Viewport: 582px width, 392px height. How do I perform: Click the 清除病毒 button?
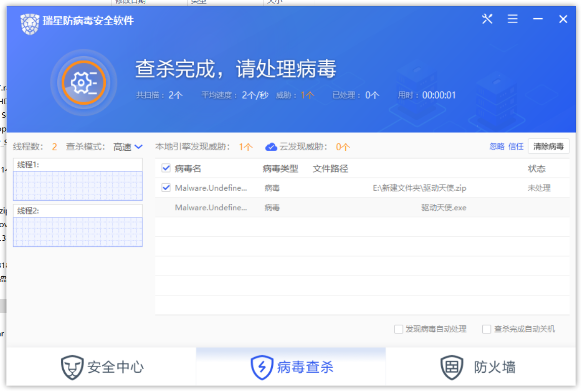coord(548,147)
